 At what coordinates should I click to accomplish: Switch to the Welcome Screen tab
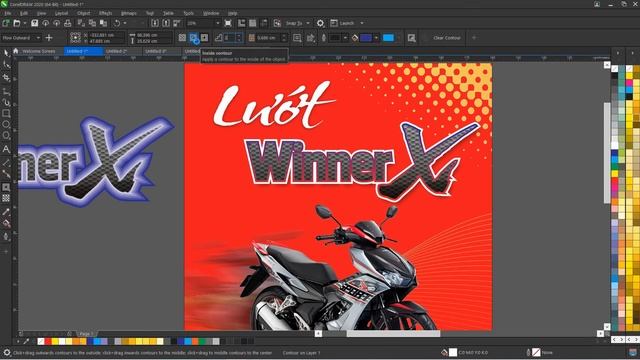point(38,51)
